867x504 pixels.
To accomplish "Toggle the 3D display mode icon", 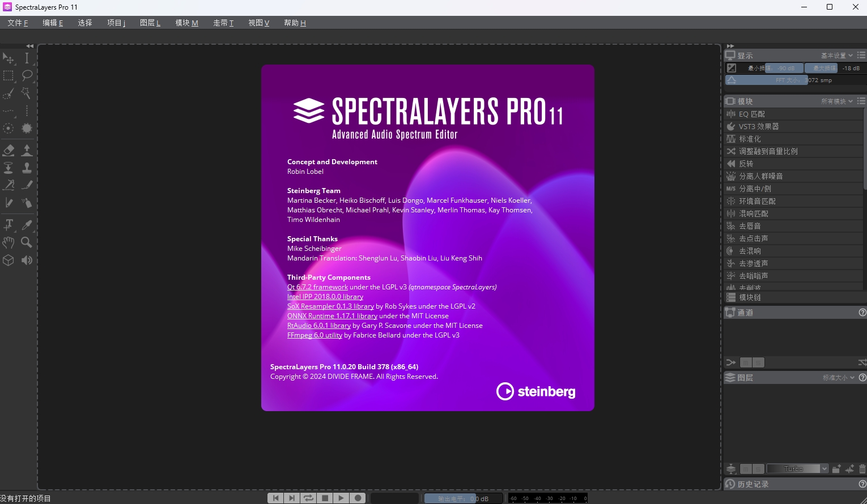I will [x=8, y=260].
